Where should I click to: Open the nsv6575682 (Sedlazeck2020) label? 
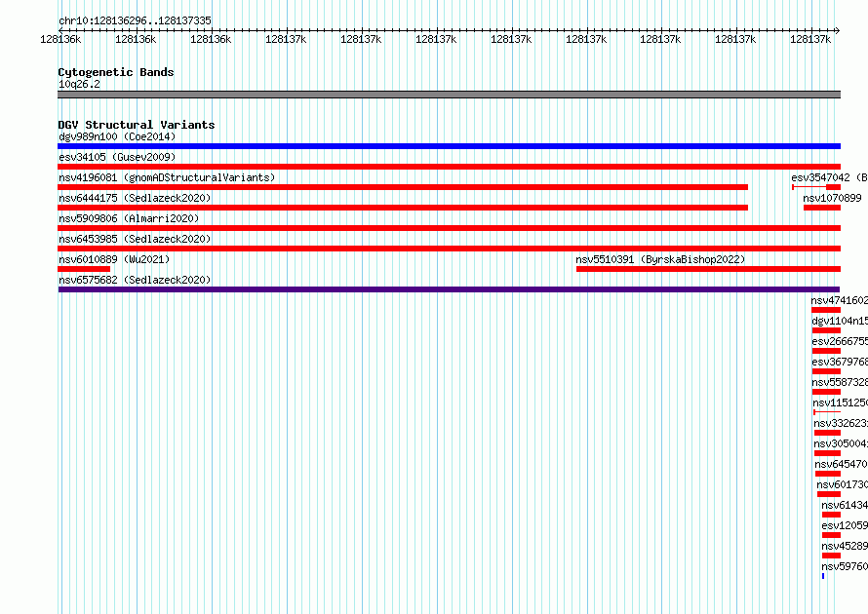click(x=135, y=280)
